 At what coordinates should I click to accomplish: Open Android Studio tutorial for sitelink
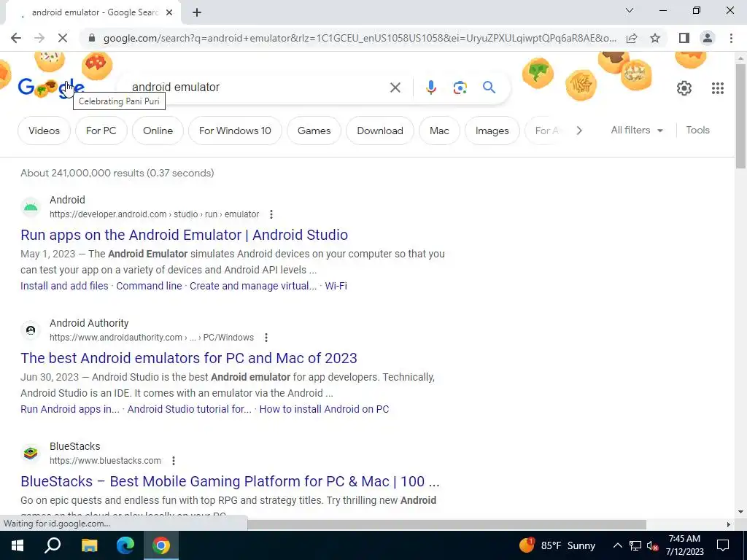(x=189, y=409)
